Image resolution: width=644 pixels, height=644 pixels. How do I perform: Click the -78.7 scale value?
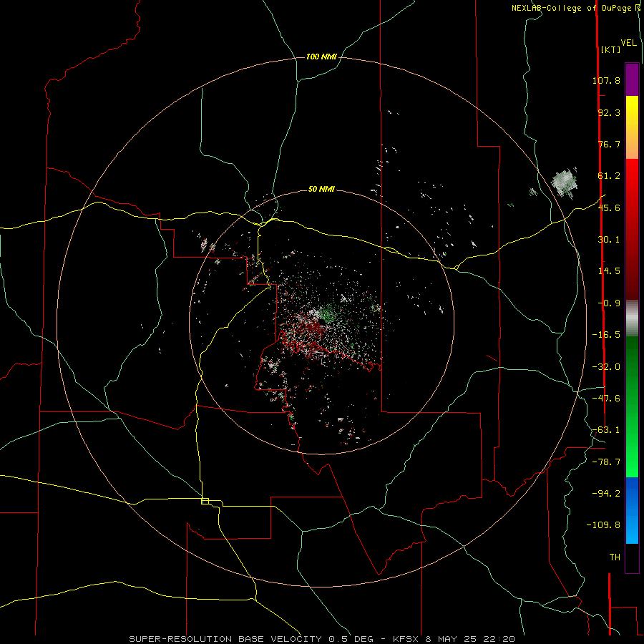pyautogui.click(x=606, y=462)
